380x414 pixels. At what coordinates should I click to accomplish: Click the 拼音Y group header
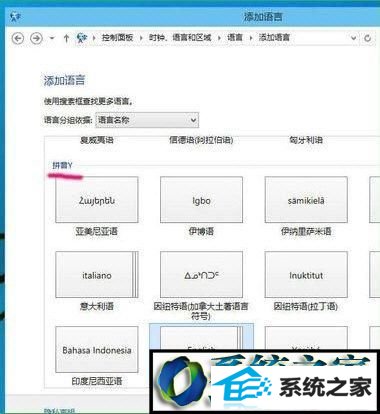point(62,165)
